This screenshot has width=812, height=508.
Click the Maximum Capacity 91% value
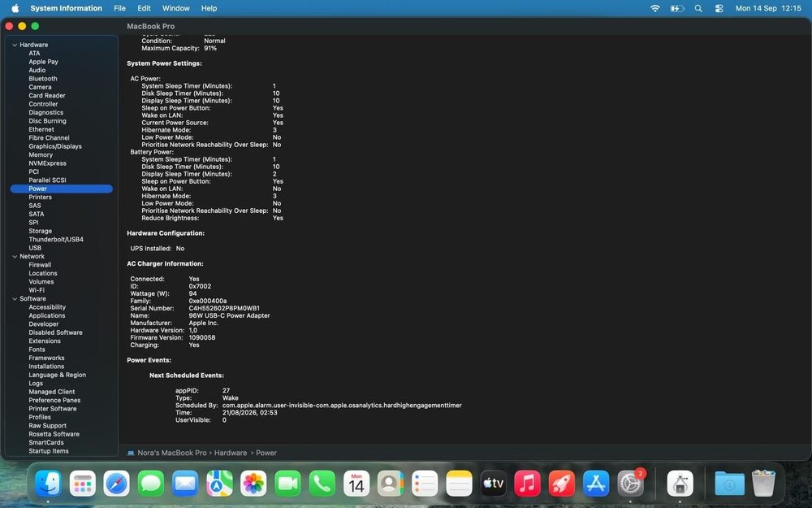pyautogui.click(x=210, y=48)
